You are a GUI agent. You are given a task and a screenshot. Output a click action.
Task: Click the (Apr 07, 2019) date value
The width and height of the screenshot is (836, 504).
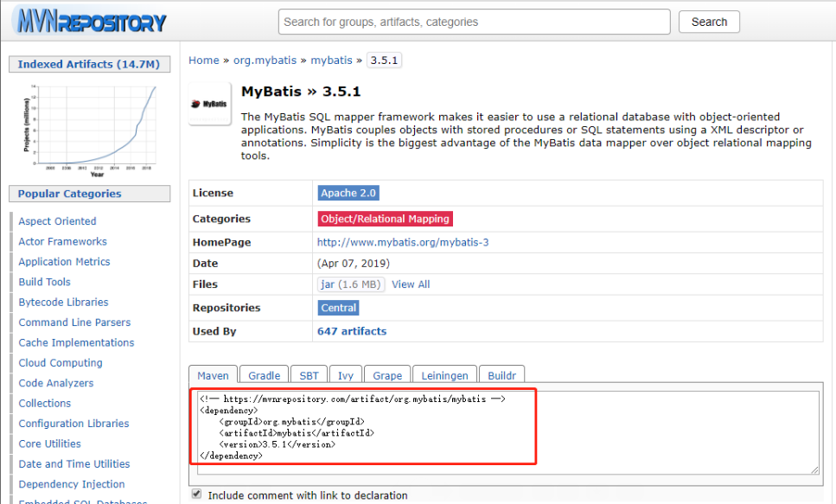(354, 264)
